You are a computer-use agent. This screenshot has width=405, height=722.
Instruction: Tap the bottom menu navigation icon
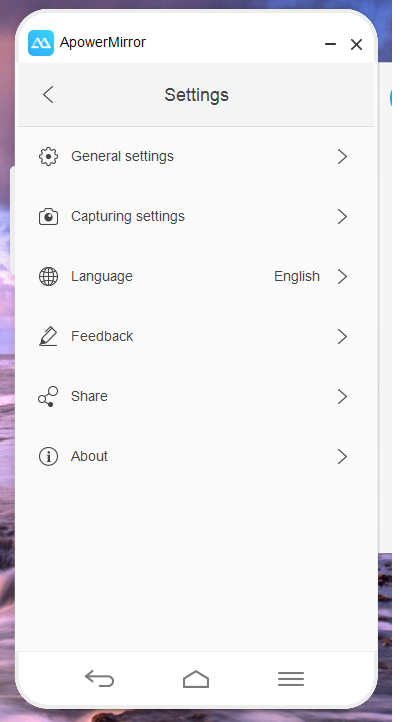(291, 679)
